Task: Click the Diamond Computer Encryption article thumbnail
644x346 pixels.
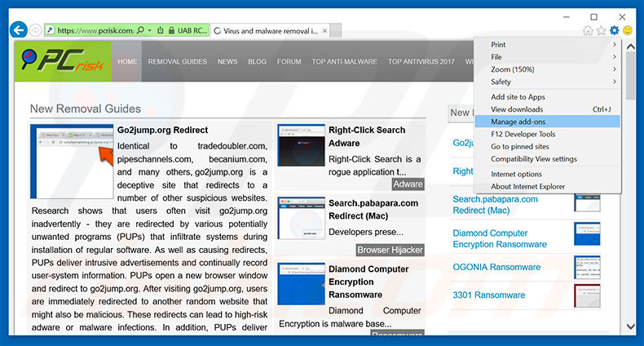Action: (x=301, y=284)
